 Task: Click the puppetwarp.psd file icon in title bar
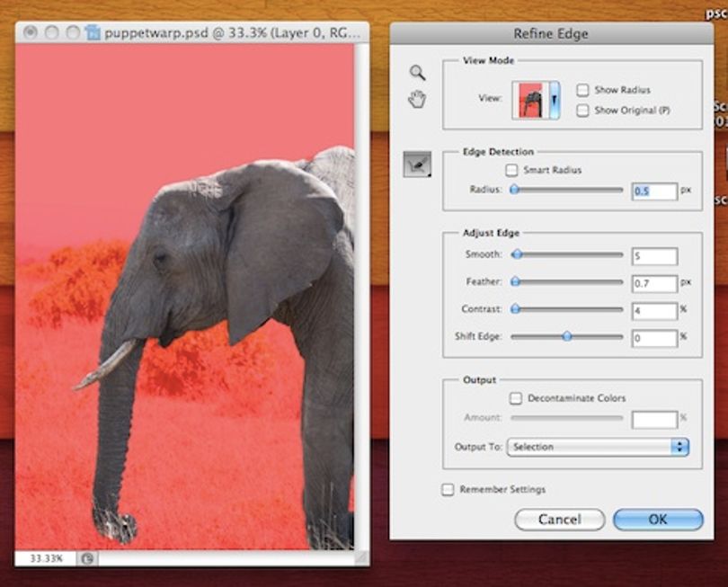[x=93, y=32]
